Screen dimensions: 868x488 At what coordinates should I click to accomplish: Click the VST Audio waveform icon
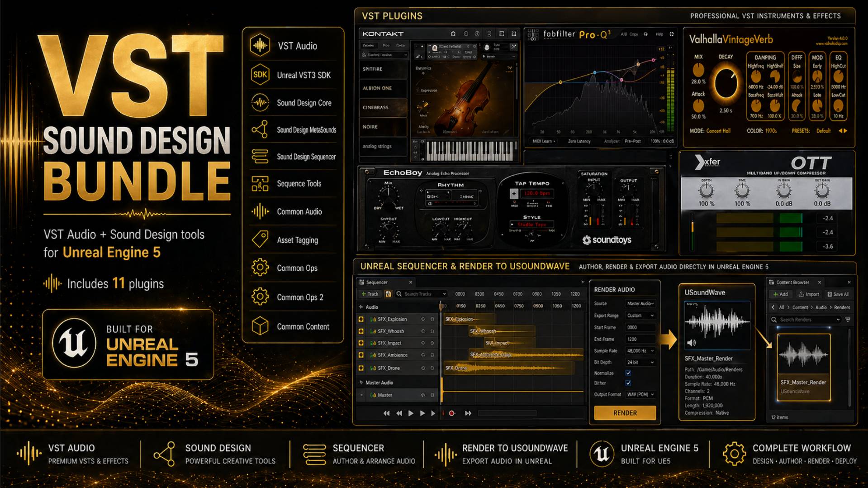[x=260, y=45]
